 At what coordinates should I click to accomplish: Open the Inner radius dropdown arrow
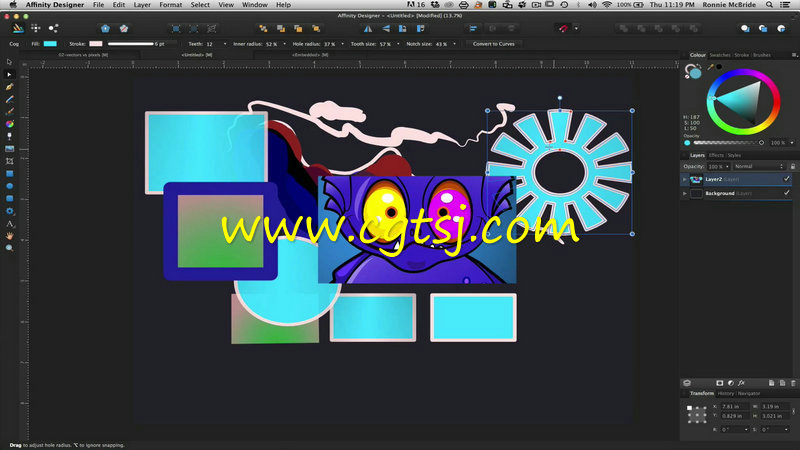click(284, 44)
